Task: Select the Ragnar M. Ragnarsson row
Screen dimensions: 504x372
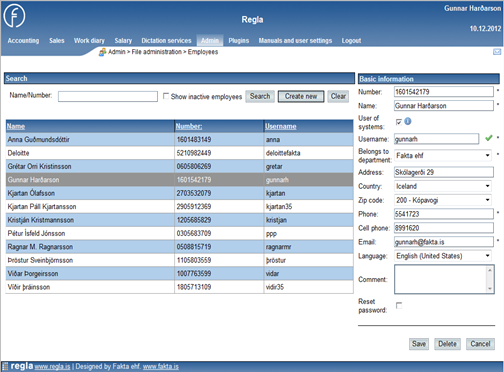Action: point(179,247)
